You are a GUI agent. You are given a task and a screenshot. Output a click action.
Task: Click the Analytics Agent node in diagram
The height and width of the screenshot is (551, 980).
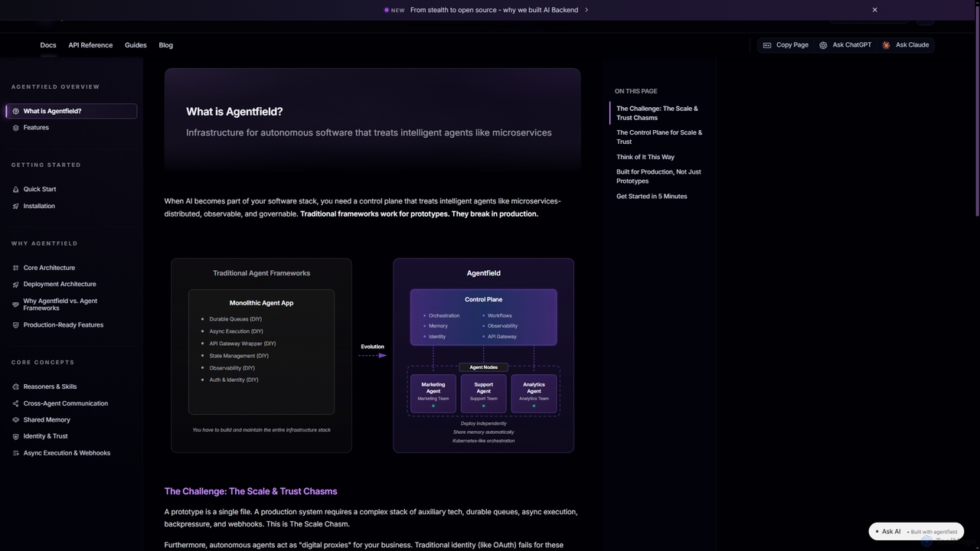point(534,394)
